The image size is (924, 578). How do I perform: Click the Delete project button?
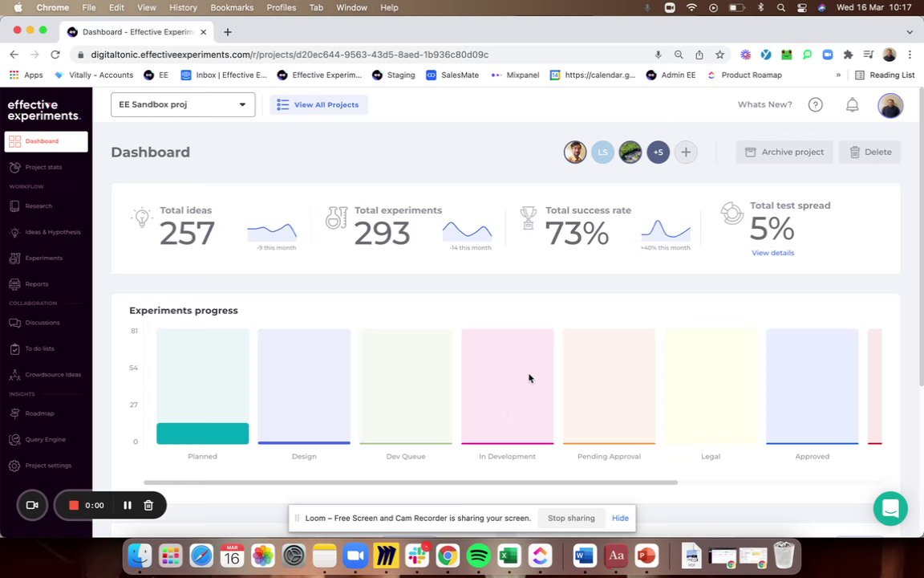coord(869,153)
